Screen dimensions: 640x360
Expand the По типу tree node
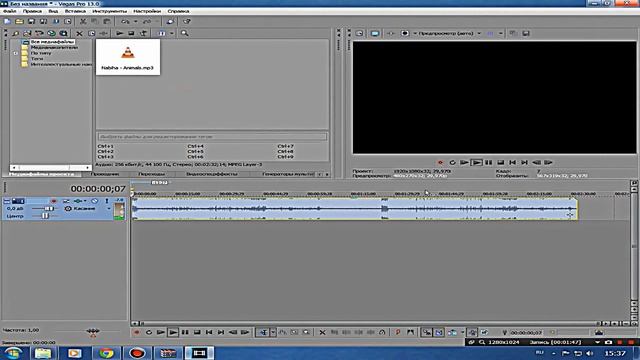(x=16, y=53)
